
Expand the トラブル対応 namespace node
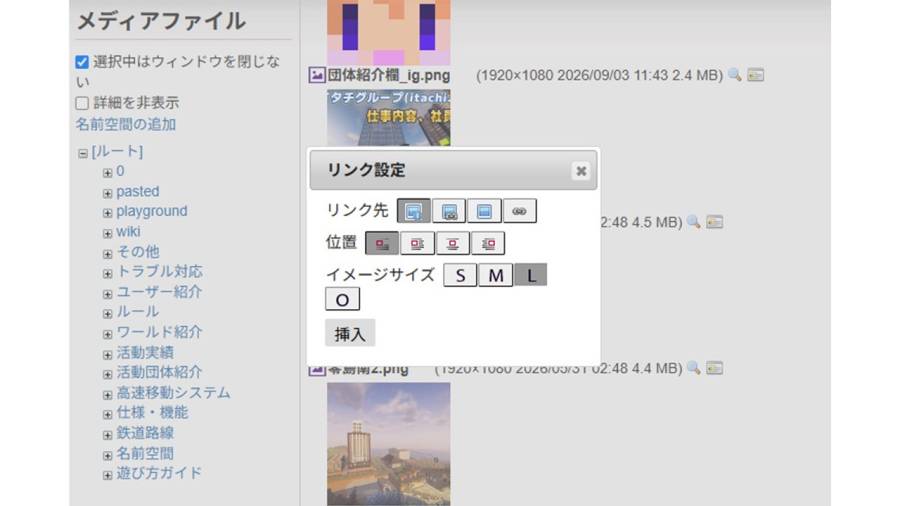click(107, 274)
